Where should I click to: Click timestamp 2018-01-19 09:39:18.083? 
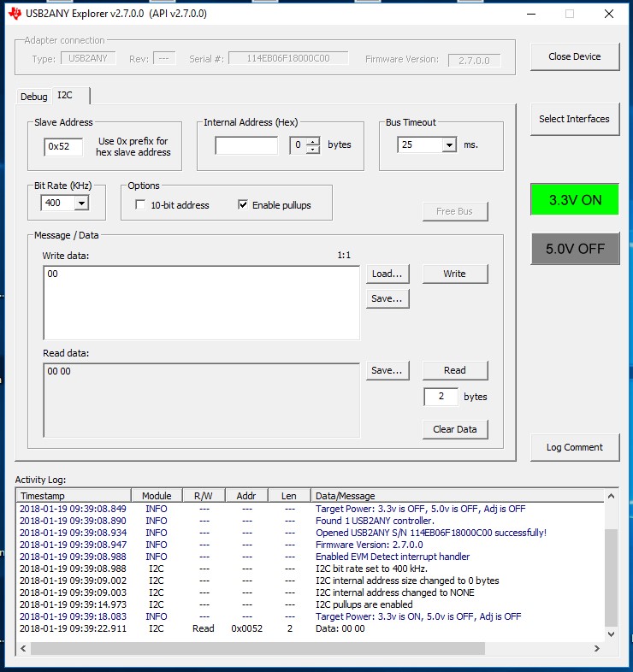(x=73, y=616)
